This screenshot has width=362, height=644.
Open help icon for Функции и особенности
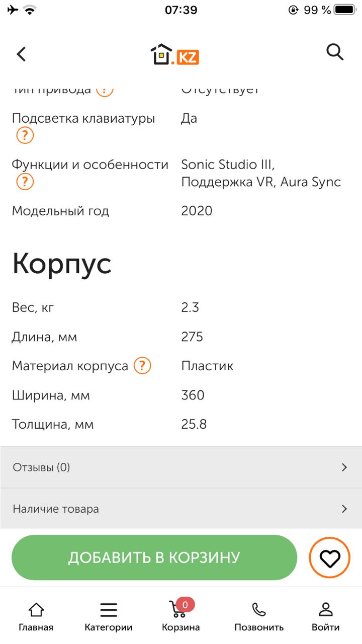[x=25, y=182]
